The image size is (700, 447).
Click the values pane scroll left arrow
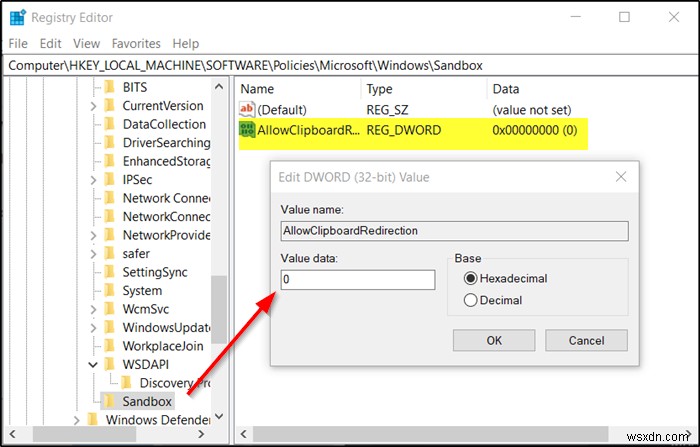click(x=244, y=434)
